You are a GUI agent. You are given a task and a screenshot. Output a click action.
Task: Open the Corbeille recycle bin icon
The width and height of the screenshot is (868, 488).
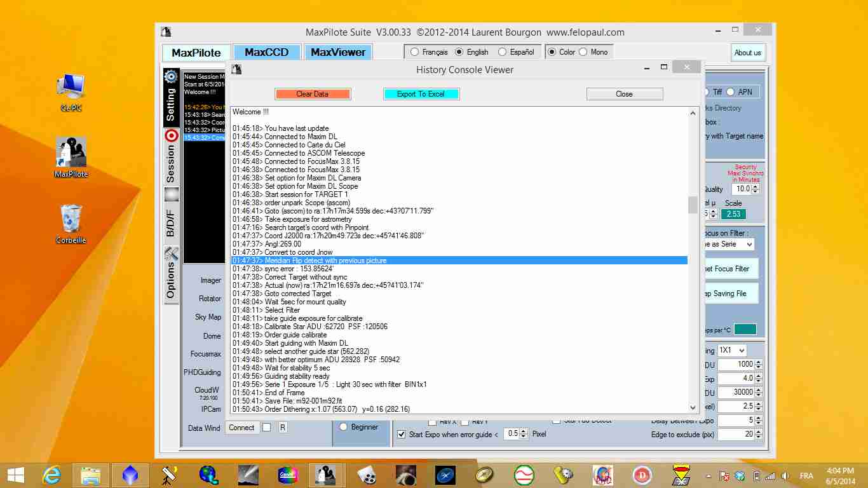pyautogui.click(x=71, y=224)
